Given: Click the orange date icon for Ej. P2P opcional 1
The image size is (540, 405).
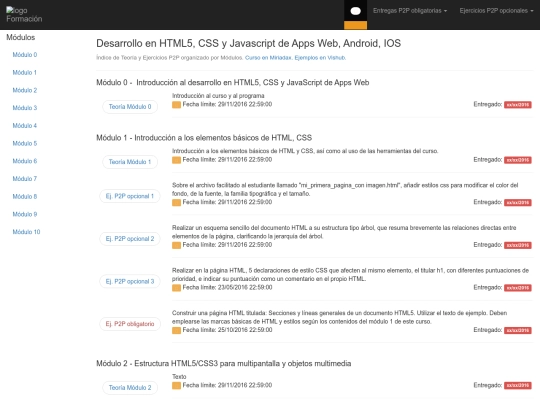Looking at the screenshot, I should tap(176, 202).
